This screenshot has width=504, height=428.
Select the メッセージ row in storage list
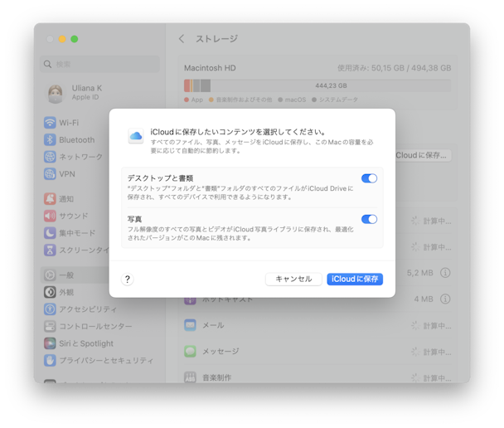(x=317, y=352)
